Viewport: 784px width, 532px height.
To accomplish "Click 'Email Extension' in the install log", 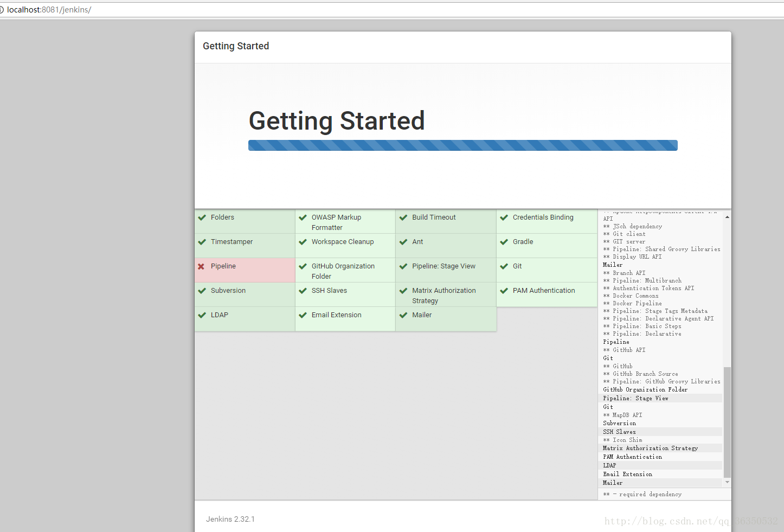I will click(x=628, y=475).
